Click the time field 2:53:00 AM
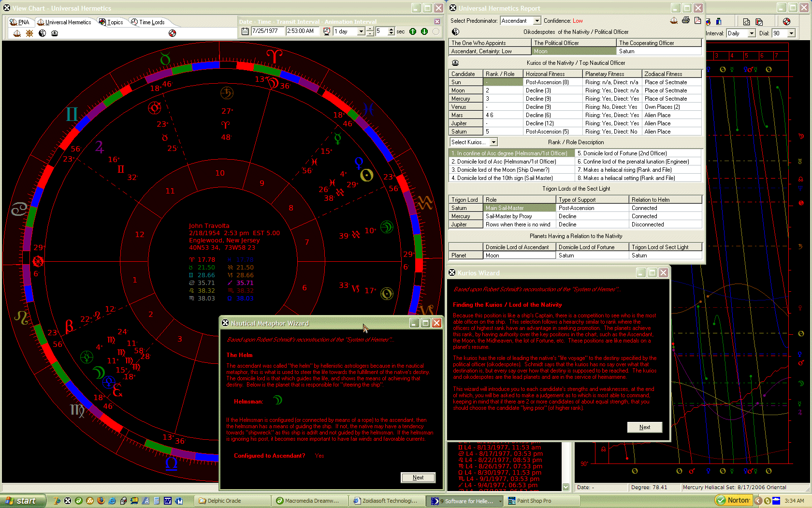812x508 pixels. (x=303, y=31)
